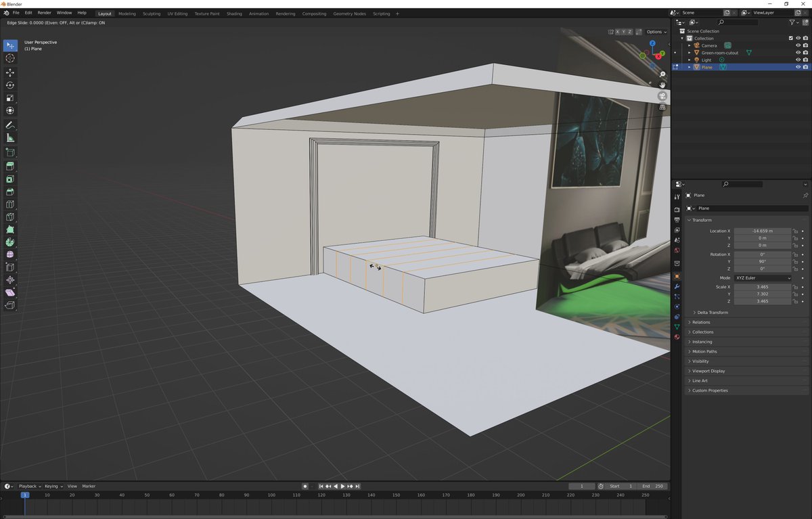
Task: Choose the Bevel tool
Action: click(10, 191)
